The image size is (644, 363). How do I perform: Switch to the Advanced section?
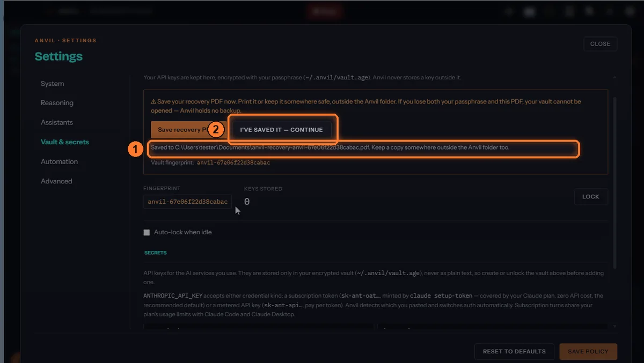56,181
